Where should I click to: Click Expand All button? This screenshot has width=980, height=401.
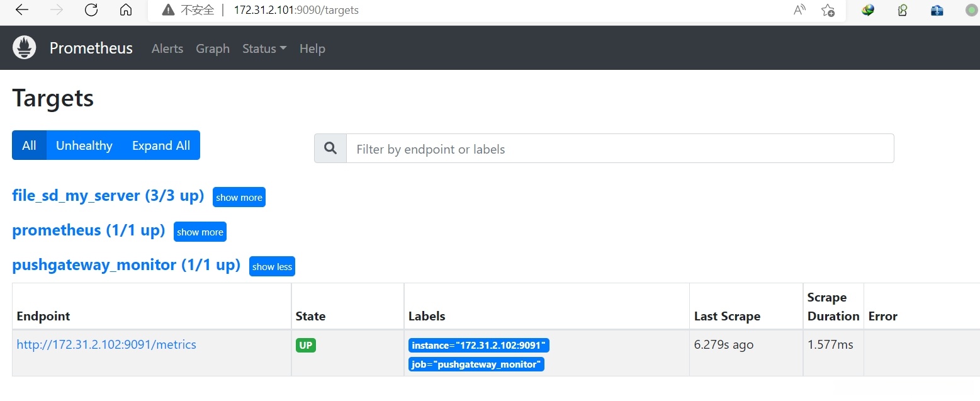161,145
